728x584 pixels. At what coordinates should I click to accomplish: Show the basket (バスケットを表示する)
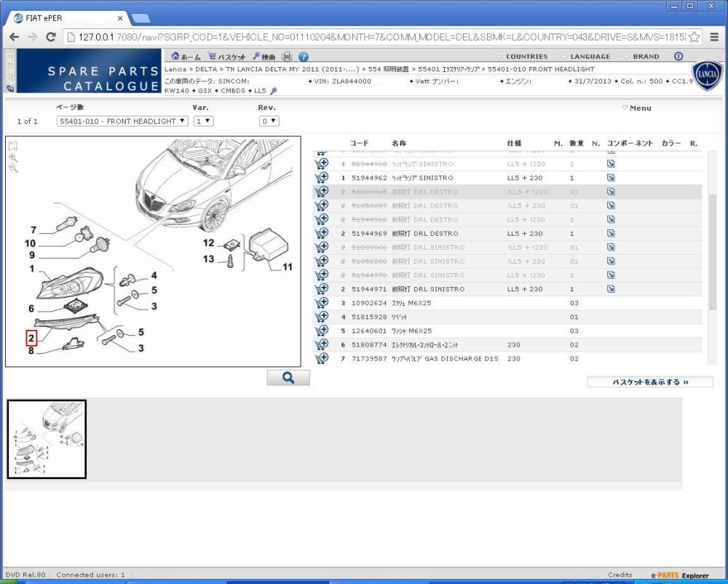[649, 382]
